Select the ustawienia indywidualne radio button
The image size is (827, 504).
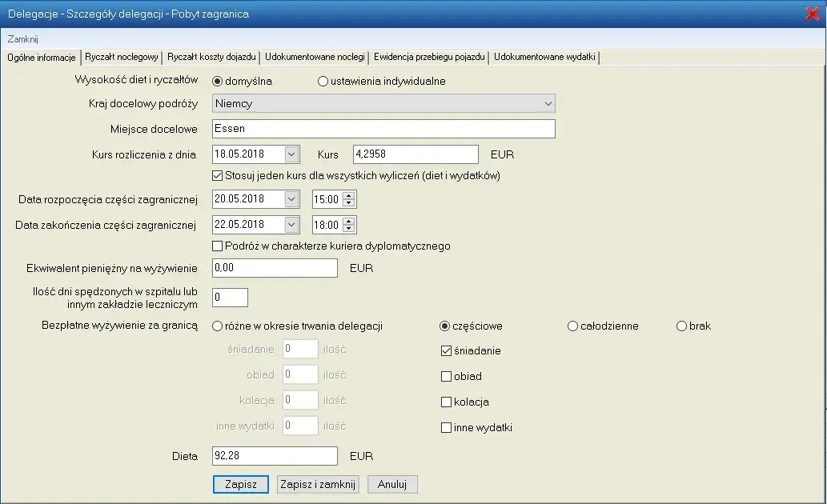tap(323, 81)
